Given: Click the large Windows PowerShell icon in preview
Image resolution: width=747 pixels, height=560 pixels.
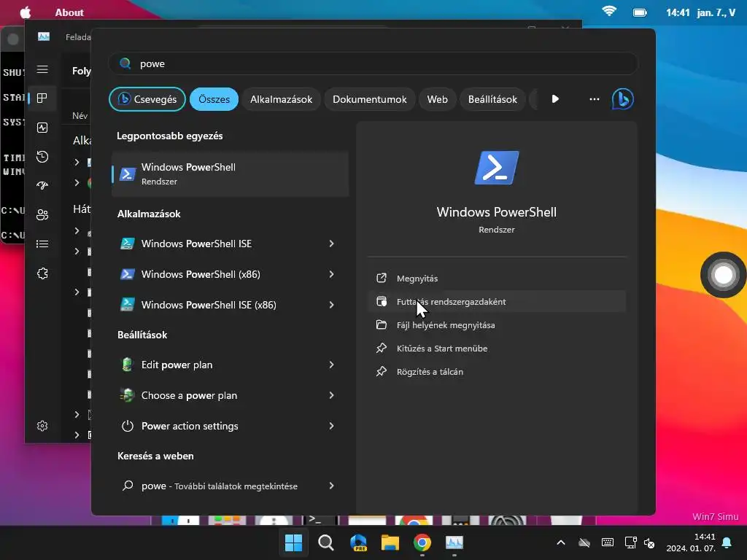Looking at the screenshot, I should (x=496, y=168).
